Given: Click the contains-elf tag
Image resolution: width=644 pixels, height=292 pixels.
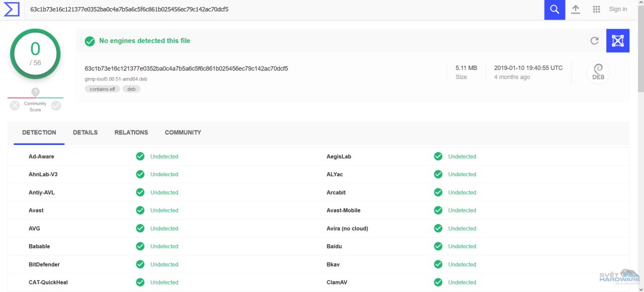Looking at the screenshot, I should [102, 89].
